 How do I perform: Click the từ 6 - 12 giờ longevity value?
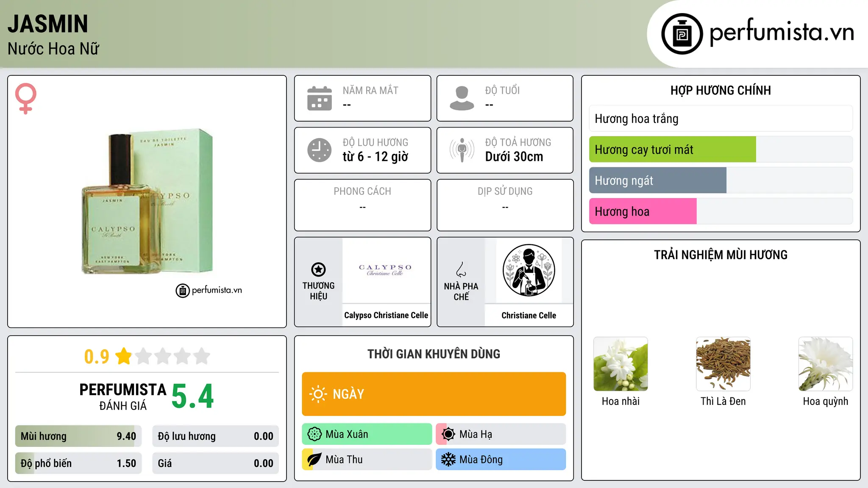click(x=376, y=157)
